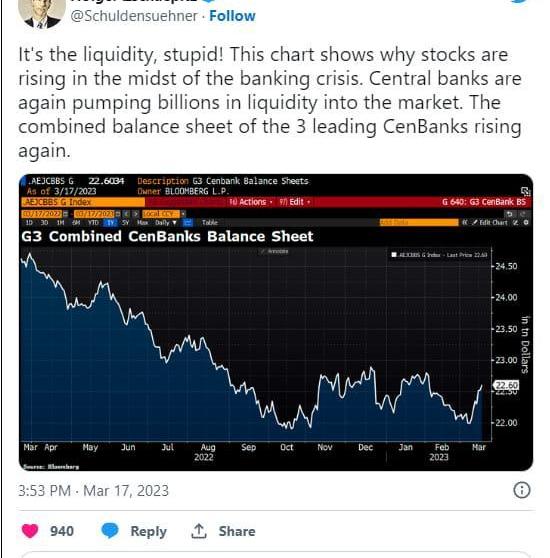Click the AEJCBBS G Index input field

(83, 202)
